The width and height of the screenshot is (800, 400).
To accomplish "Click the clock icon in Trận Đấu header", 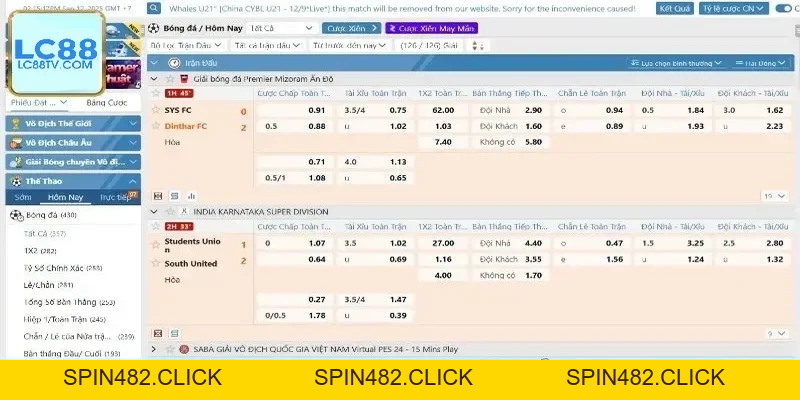I will pyautogui.click(x=174, y=63).
